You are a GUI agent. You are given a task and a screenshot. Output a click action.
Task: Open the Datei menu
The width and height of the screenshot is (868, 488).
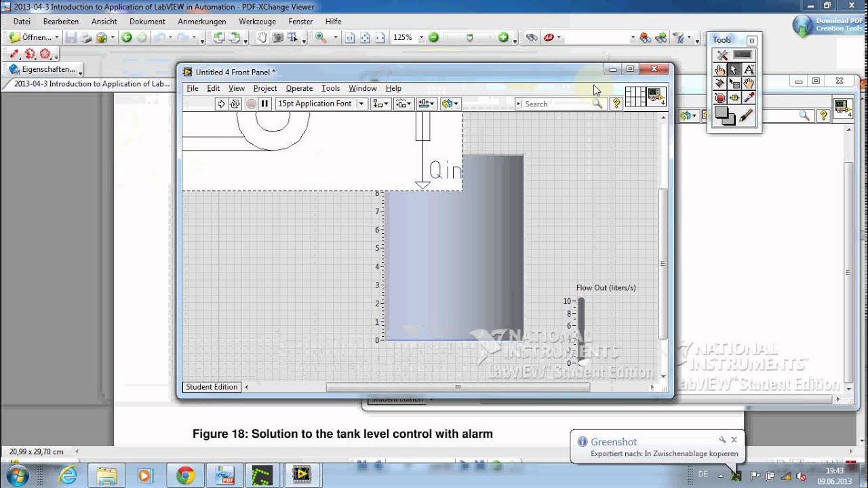(22, 22)
